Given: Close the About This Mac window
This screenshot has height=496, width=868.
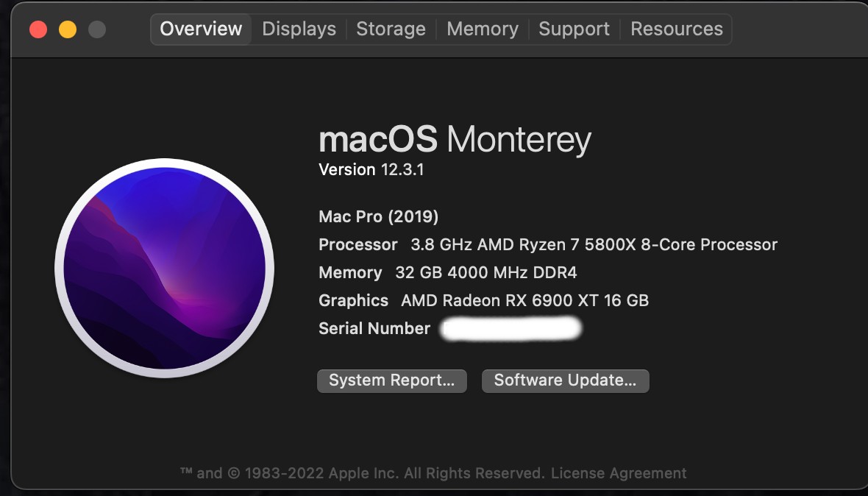Looking at the screenshot, I should pyautogui.click(x=38, y=29).
